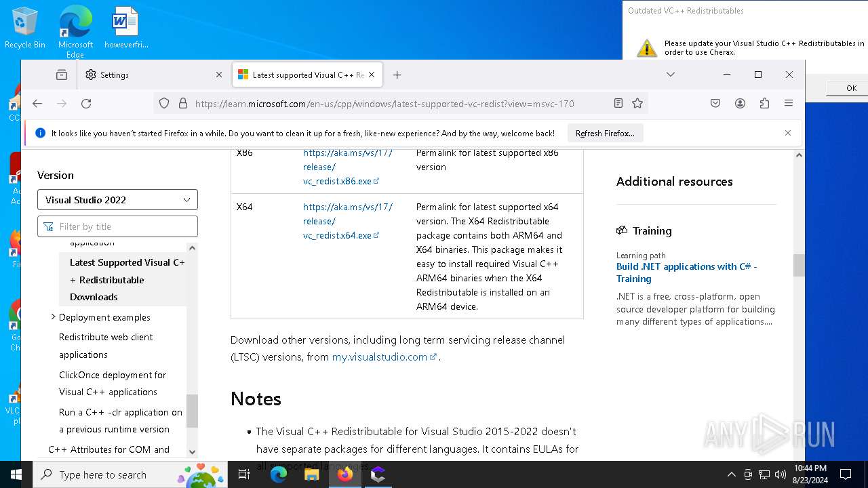Open howeverfri Word document on desktop
Screen dimensions: 868x488
pyautogui.click(x=126, y=28)
